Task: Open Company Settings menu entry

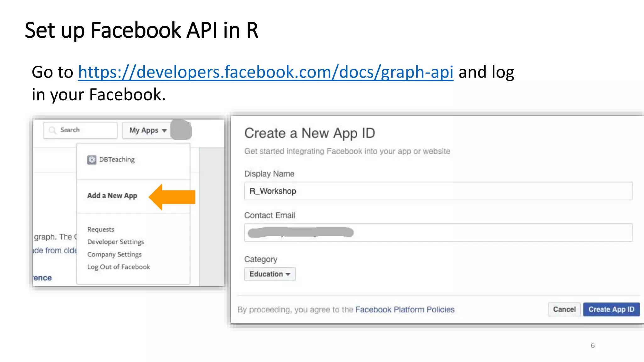Action: pos(114,255)
